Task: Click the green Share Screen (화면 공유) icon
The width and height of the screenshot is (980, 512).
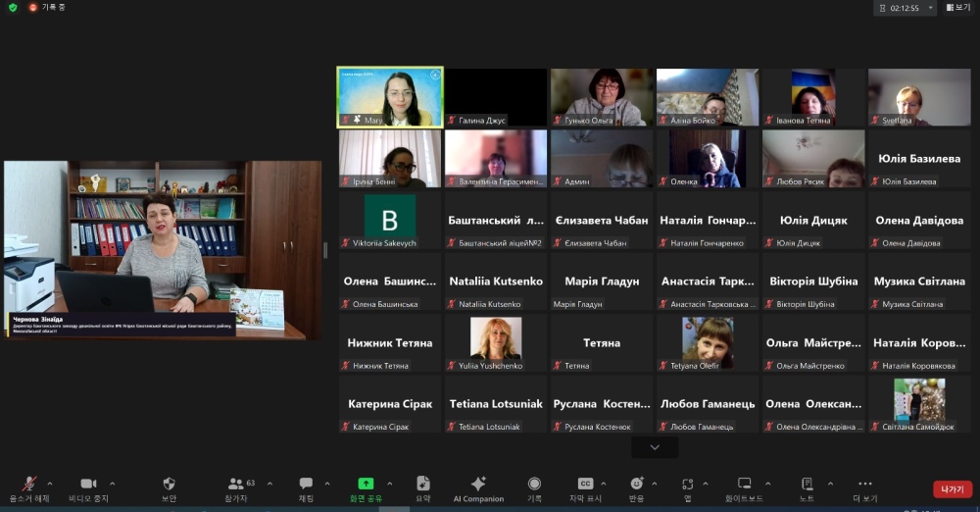Action: 366,484
